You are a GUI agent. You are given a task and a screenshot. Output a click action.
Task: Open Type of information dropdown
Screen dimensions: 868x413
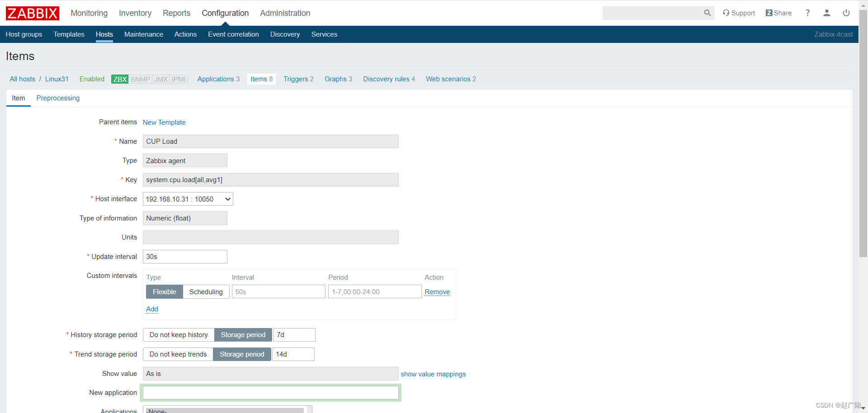(185, 218)
